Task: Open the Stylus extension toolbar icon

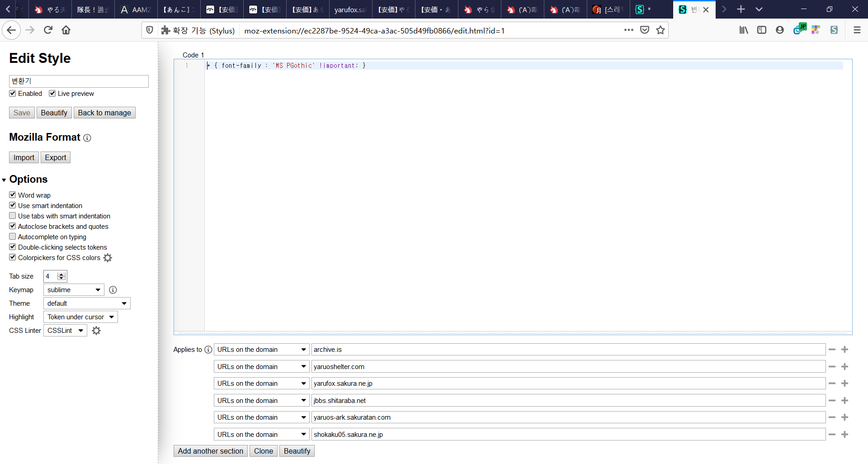Action: tap(834, 30)
